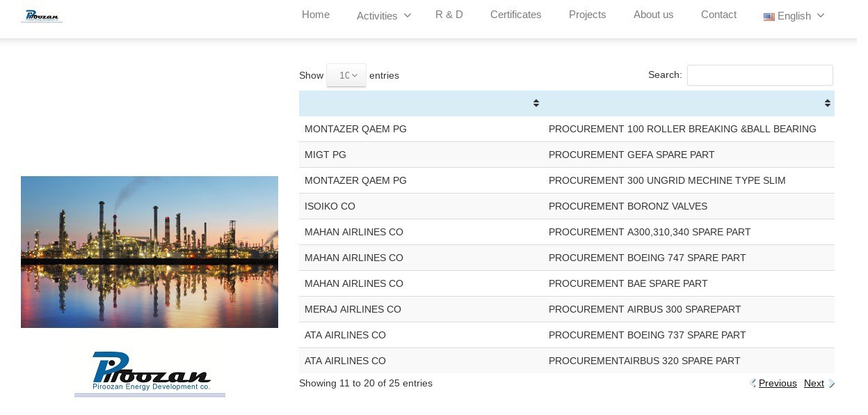Open the Contact page
Viewport: 868px width, 415px height.
[718, 15]
